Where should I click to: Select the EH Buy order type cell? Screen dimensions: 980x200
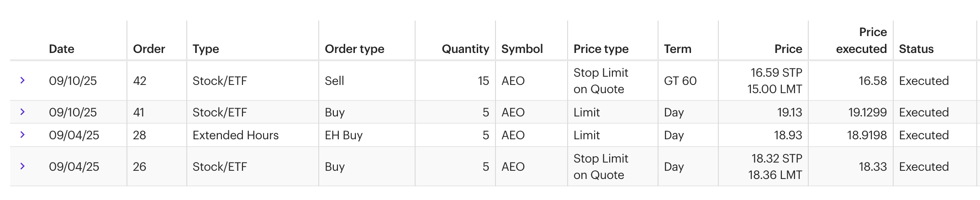pos(343,135)
